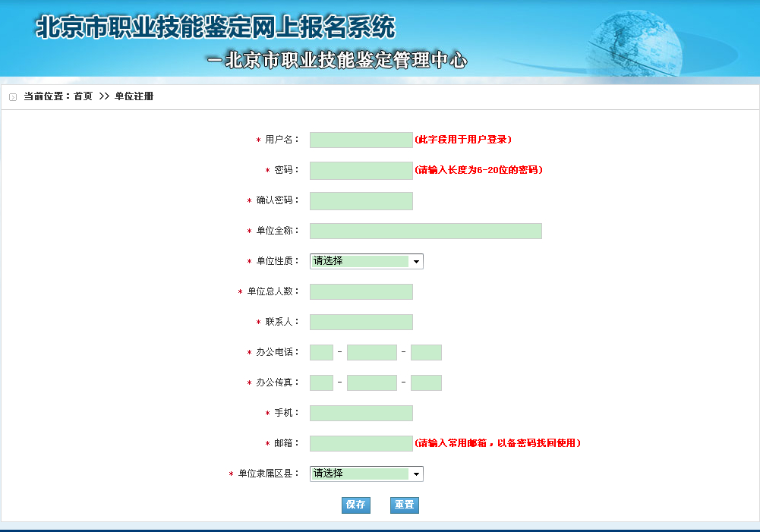Click the breadcrumb location icon

[x=13, y=97]
